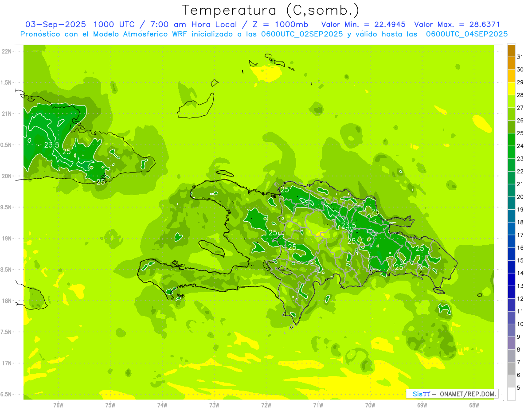
Task: Click the yellow legend swatch between 28 and 29
Action: tap(511, 89)
